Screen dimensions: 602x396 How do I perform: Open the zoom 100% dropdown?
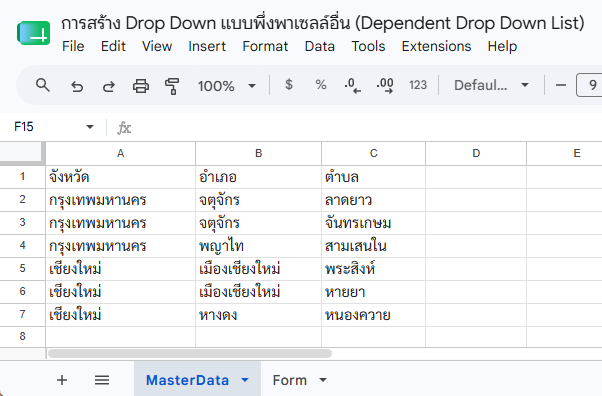227,86
